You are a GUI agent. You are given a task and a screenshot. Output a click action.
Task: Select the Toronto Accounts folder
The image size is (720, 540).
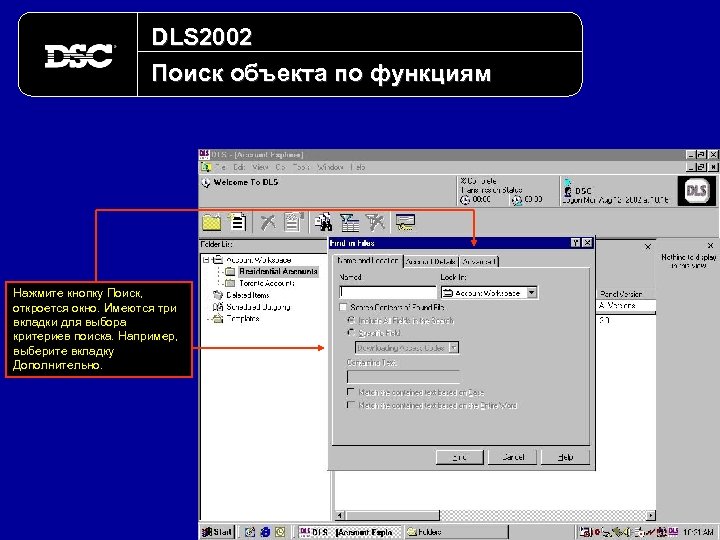point(267,283)
